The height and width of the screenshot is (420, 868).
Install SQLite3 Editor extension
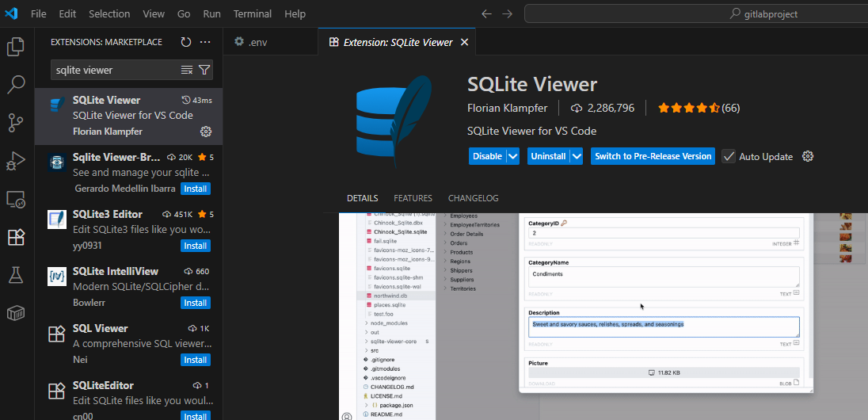coord(196,246)
